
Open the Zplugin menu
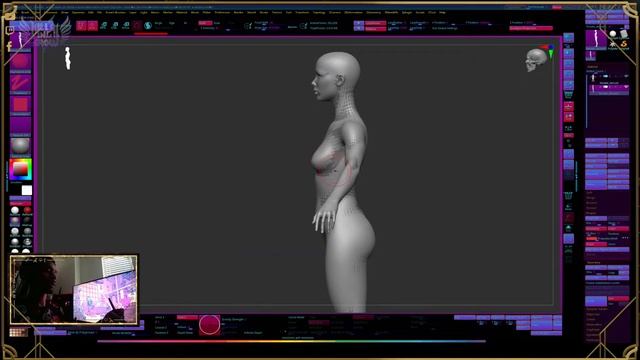407,13
